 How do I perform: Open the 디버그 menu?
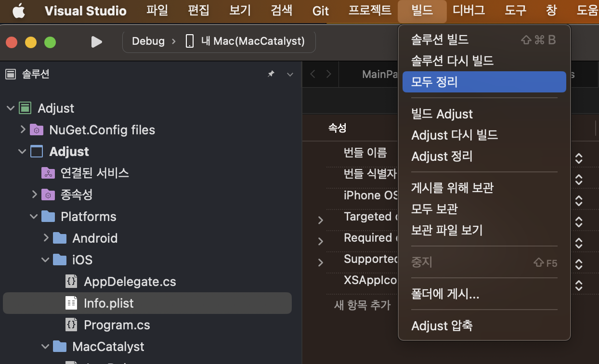point(469,11)
